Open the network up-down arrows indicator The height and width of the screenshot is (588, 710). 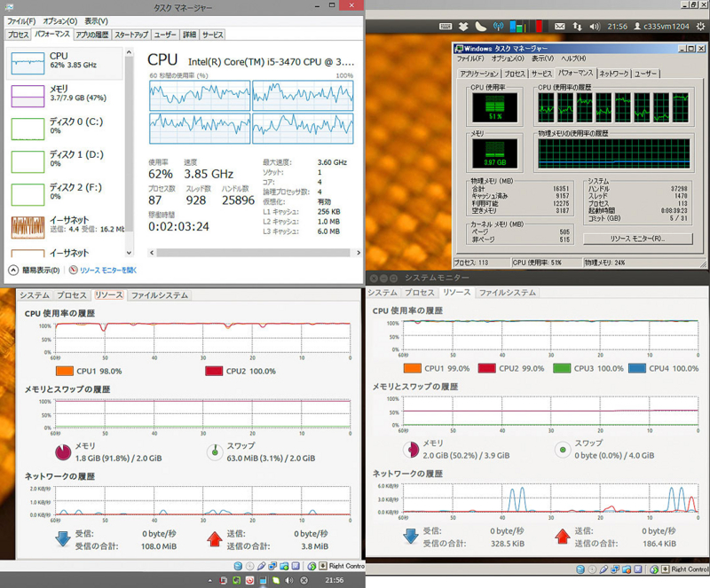tap(578, 27)
